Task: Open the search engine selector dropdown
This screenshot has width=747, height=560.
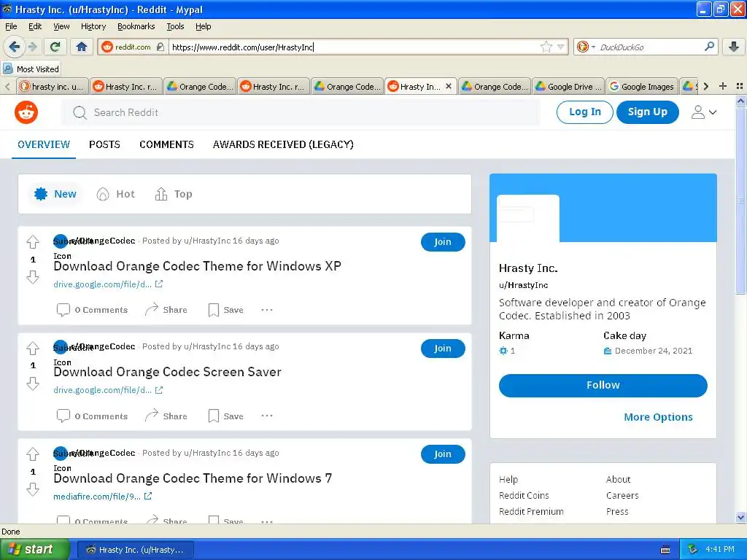Action: point(586,47)
